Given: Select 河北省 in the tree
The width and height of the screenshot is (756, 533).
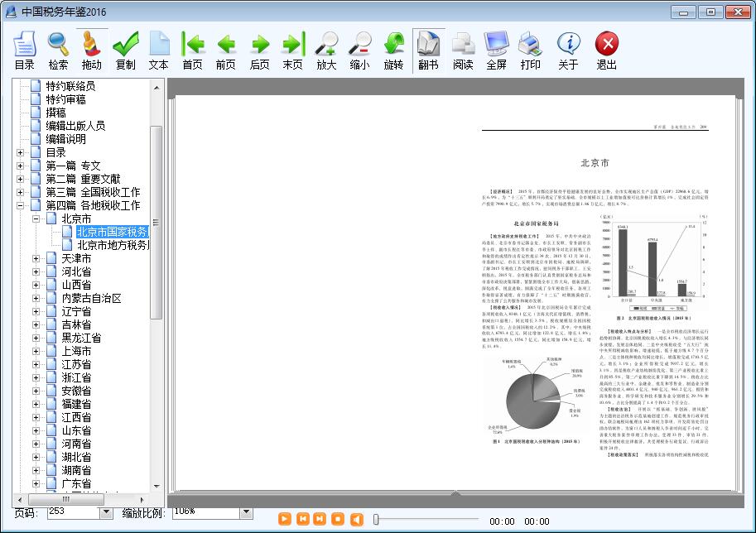Looking at the screenshot, I should [76, 271].
